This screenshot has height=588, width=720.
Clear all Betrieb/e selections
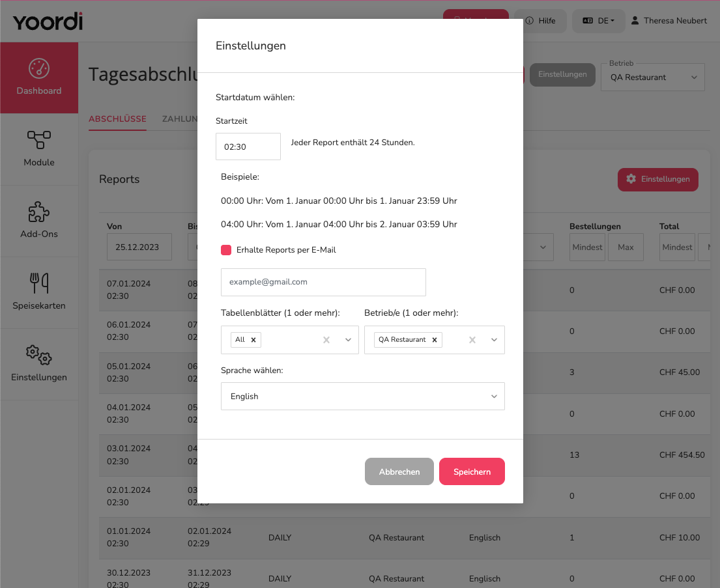point(472,340)
